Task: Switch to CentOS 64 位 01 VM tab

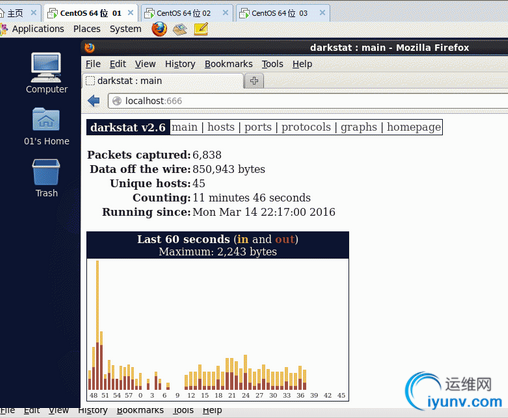Action: 90,13
